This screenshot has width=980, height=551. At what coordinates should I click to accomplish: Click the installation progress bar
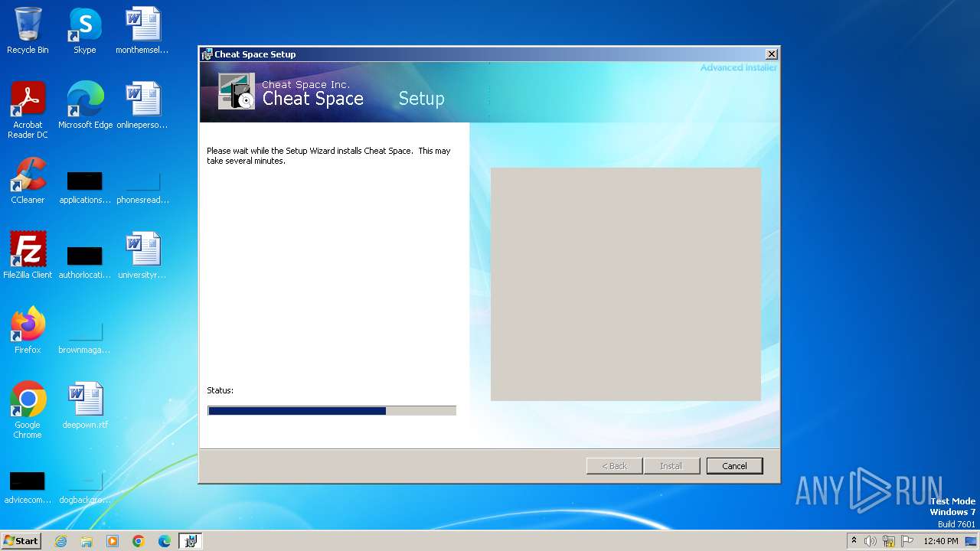(x=332, y=411)
